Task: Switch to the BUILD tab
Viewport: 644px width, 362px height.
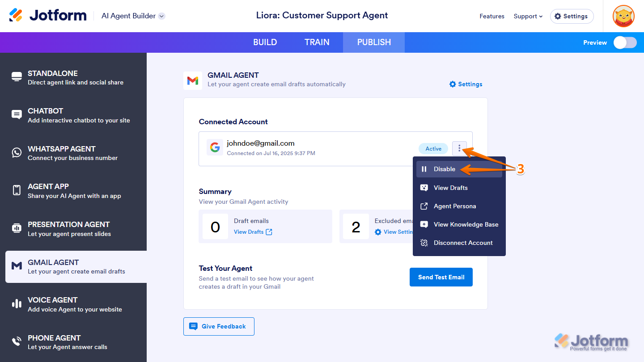Action: (x=265, y=42)
